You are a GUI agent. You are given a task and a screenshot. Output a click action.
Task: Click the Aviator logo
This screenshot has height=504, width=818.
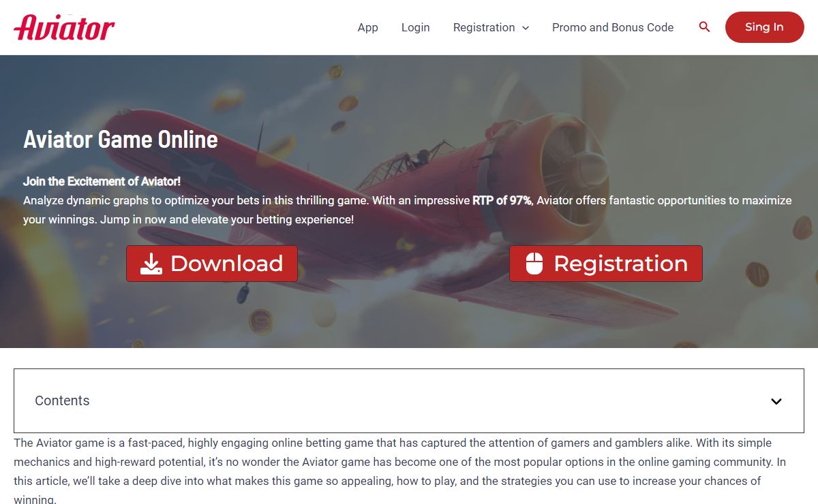[64, 27]
